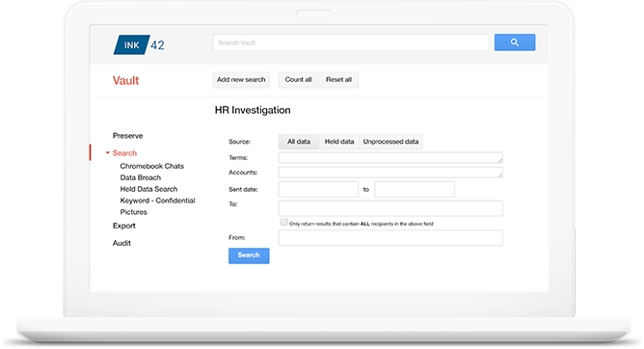Image resolution: width=644 pixels, height=349 pixels.
Task: Click the blue magnifier search icon button
Action: [515, 42]
